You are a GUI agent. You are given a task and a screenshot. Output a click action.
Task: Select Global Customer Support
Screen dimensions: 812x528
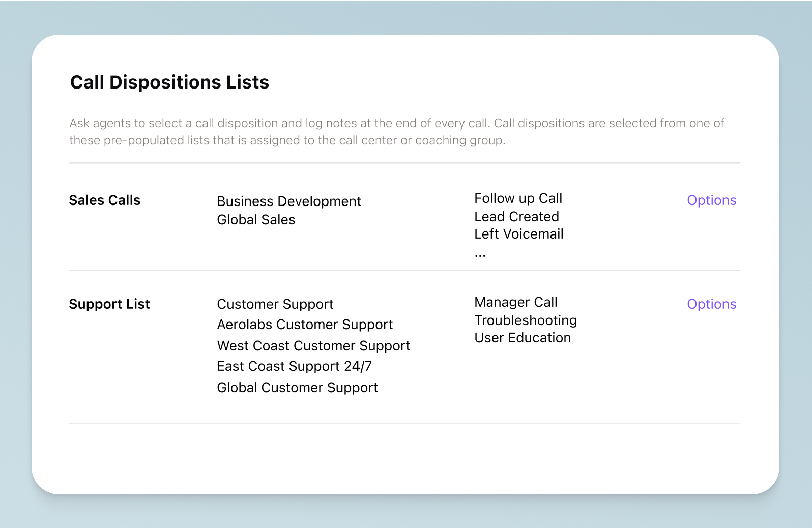[297, 387]
